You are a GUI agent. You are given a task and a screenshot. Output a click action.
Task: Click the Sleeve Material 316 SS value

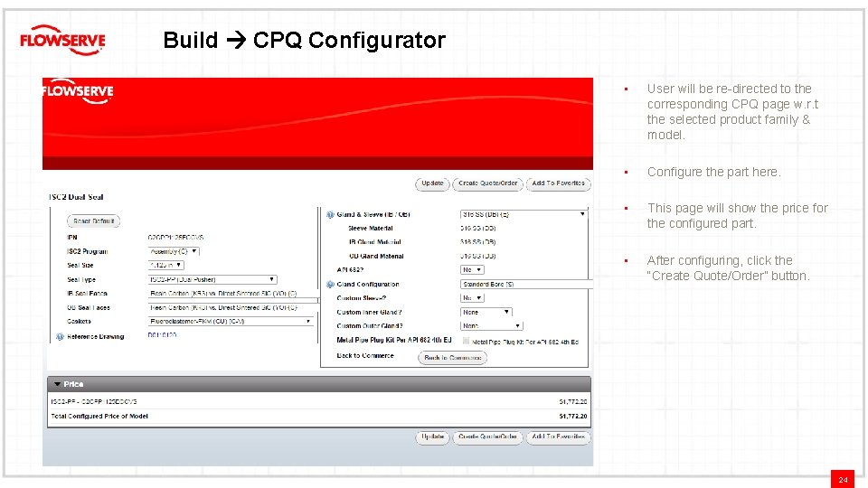(477, 229)
